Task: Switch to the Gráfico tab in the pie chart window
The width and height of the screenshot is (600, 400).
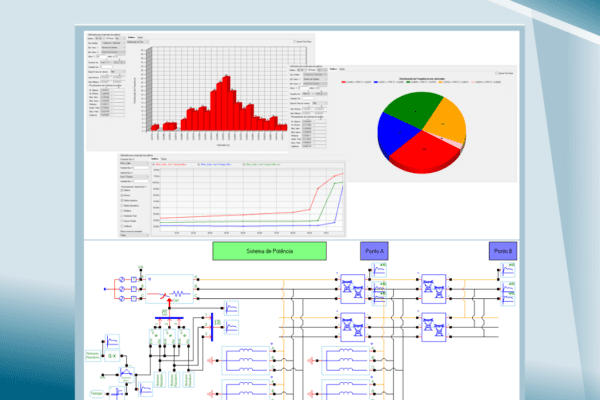Action: (x=333, y=69)
